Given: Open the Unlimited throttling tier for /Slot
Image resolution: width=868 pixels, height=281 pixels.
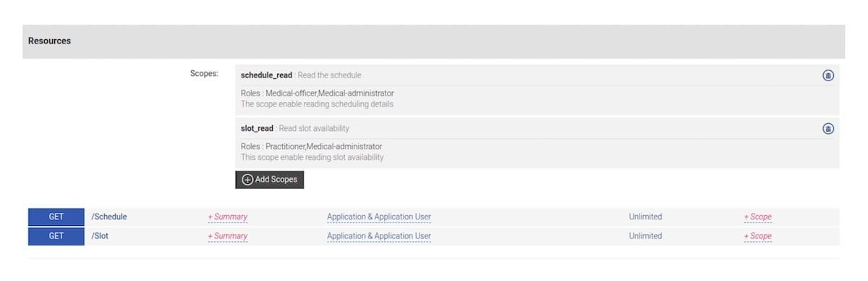Looking at the screenshot, I should click(645, 236).
